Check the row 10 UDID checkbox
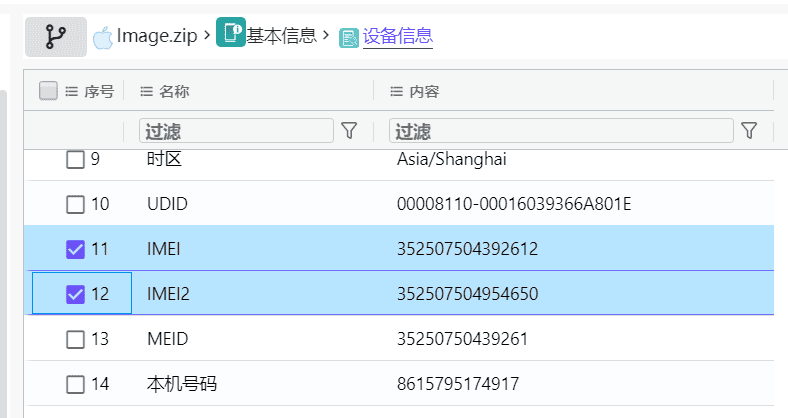The width and height of the screenshot is (788, 418). [x=75, y=204]
